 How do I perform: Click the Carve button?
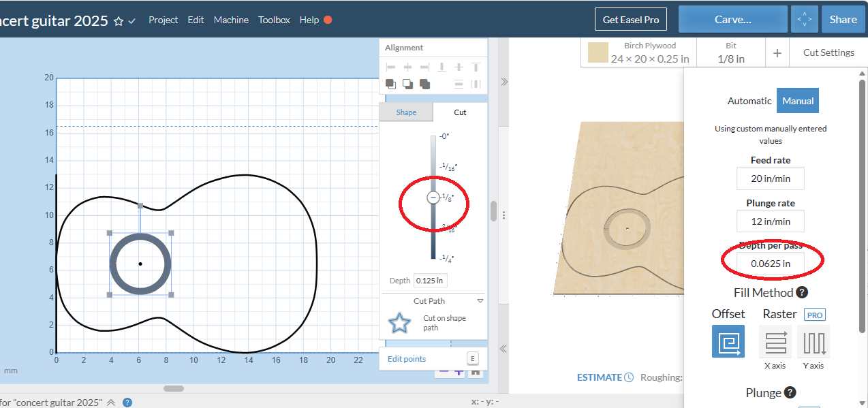coord(732,20)
